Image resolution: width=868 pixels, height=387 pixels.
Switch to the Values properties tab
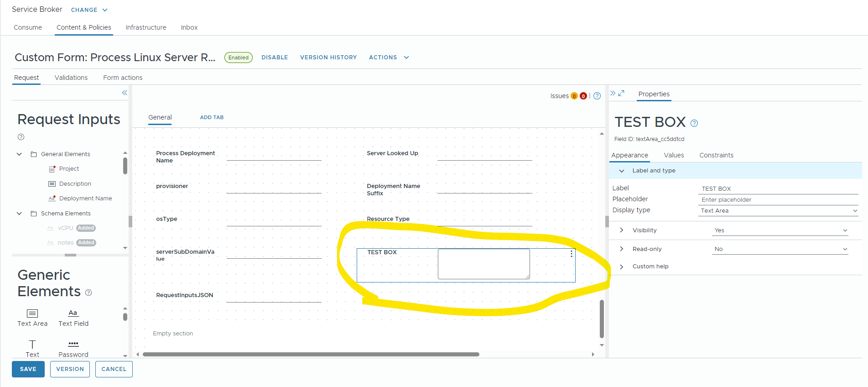[674, 155]
